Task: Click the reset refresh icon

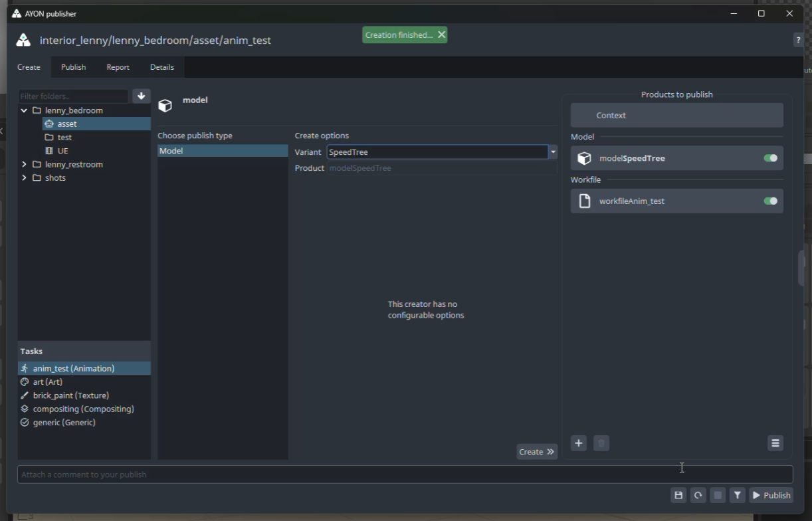Action: click(x=698, y=495)
